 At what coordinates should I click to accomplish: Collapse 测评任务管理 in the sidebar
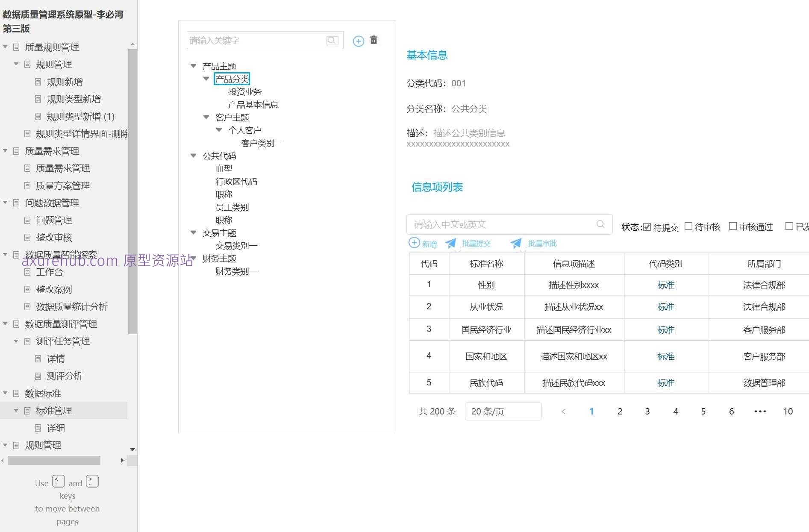click(16, 341)
